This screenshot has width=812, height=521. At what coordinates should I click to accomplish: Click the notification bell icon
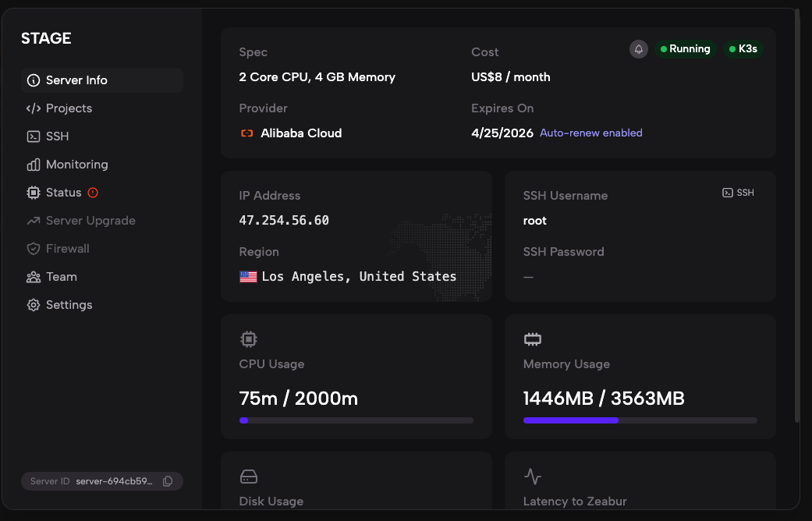click(639, 49)
